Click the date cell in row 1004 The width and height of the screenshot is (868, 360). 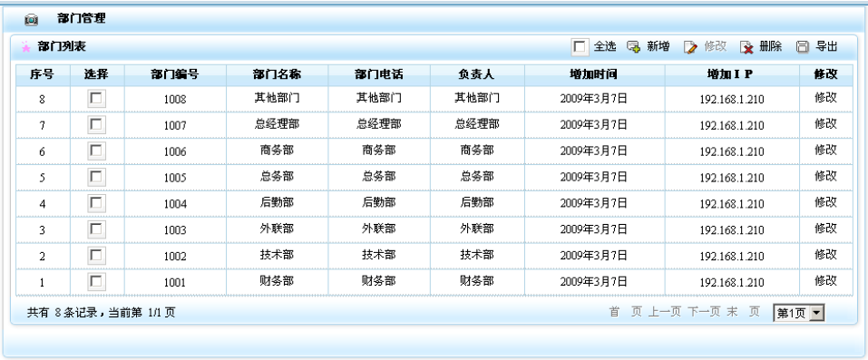pos(594,203)
